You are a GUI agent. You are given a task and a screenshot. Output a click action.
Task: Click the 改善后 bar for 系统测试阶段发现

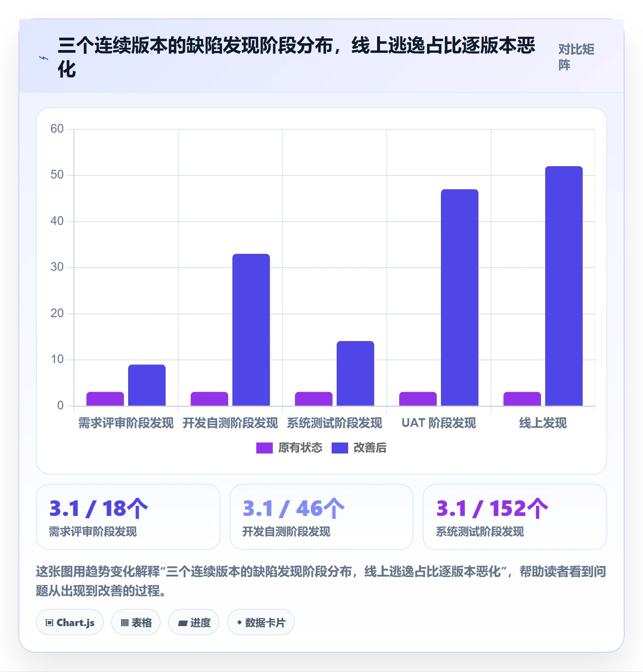[355, 374]
